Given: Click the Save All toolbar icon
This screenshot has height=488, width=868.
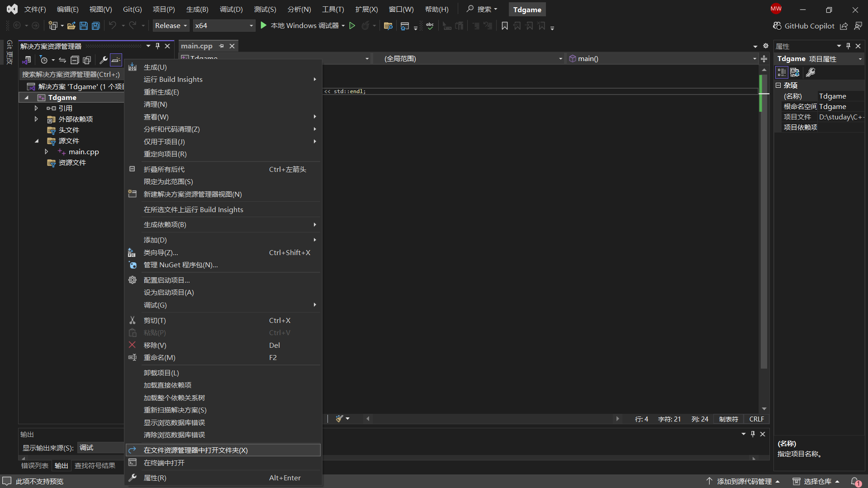Looking at the screenshot, I should click(x=96, y=26).
